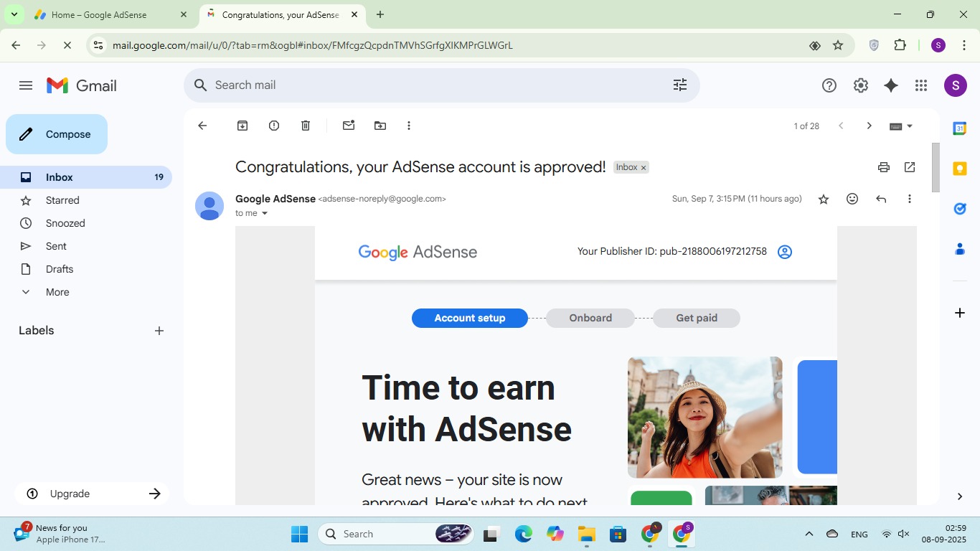Close the Gmail Congratulations tab
This screenshot has height=551, width=980.
coord(354,14)
